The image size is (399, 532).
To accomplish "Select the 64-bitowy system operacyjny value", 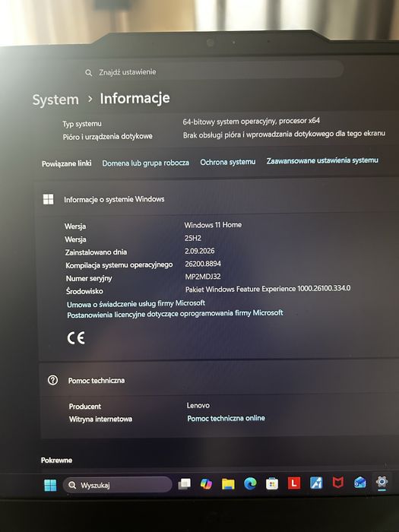I will [251, 121].
